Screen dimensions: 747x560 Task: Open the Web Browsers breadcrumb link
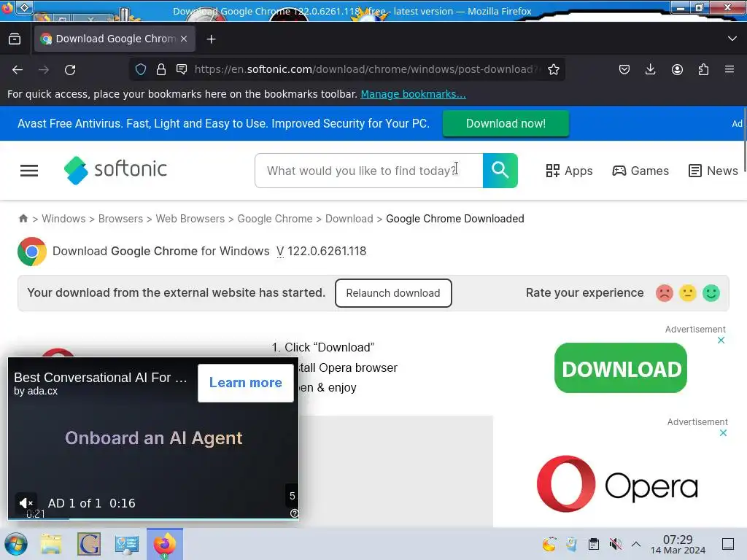click(x=190, y=219)
